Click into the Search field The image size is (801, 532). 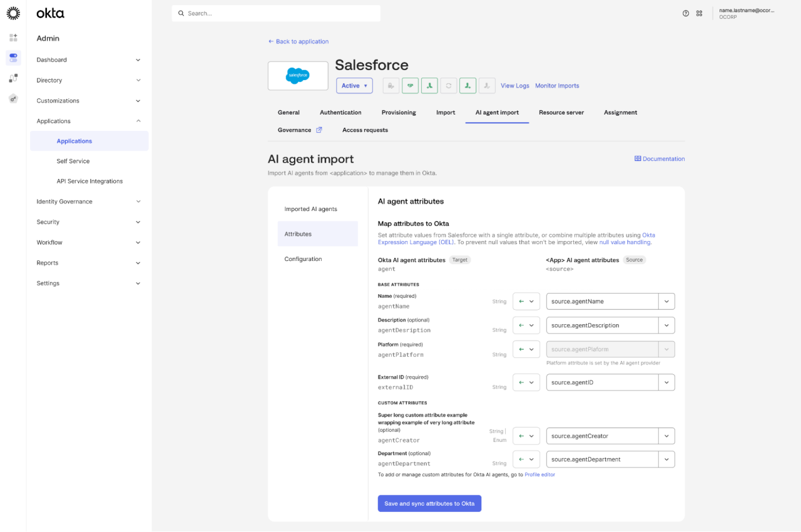click(276, 13)
